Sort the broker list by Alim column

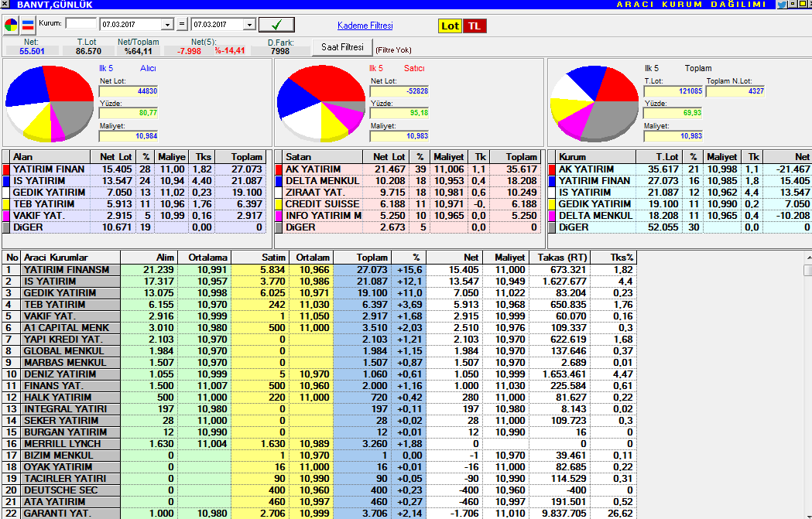[x=149, y=257]
